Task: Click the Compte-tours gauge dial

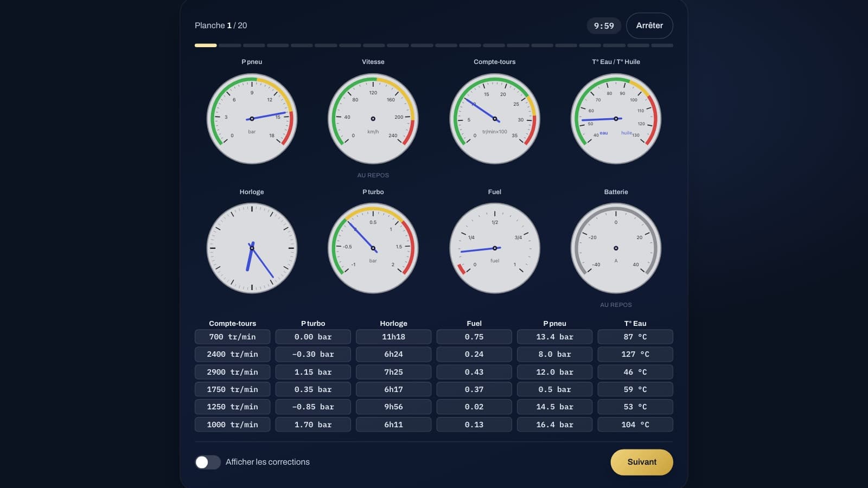Action: click(495, 119)
